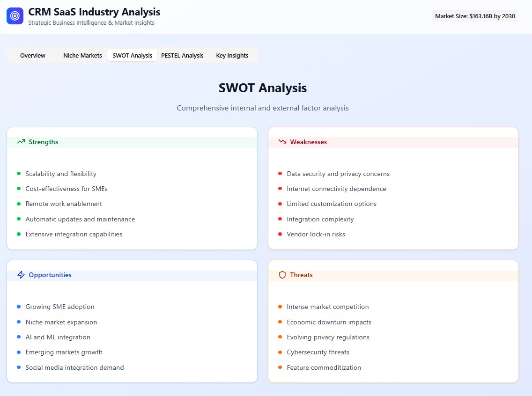The image size is (532, 396).
Task: Click the Market Size $163.16B badge
Action: [475, 16]
